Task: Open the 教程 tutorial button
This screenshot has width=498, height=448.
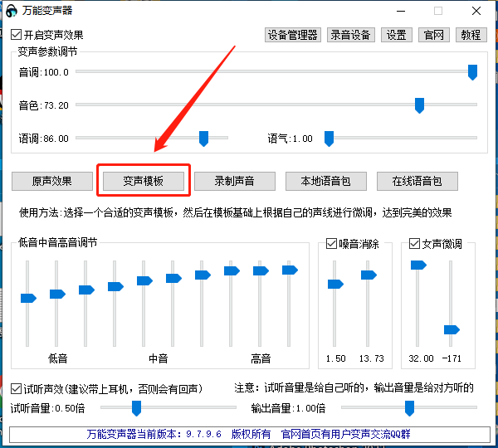Action: (471, 35)
